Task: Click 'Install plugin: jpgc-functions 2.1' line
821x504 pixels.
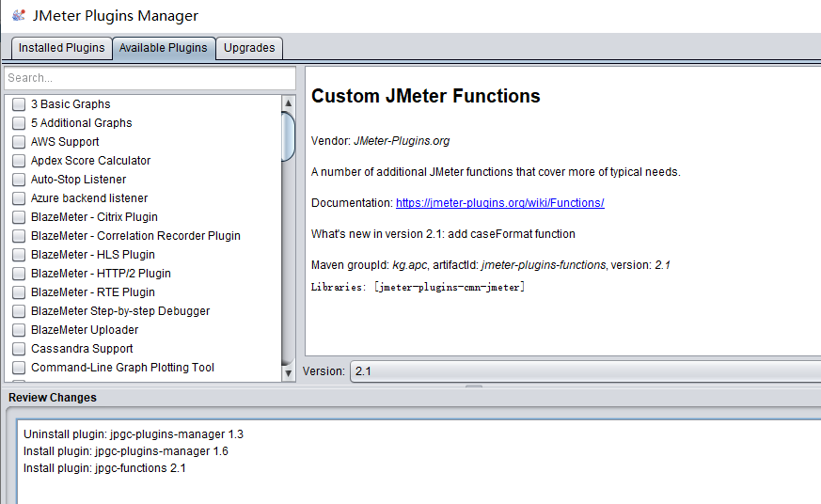Action: [x=104, y=468]
